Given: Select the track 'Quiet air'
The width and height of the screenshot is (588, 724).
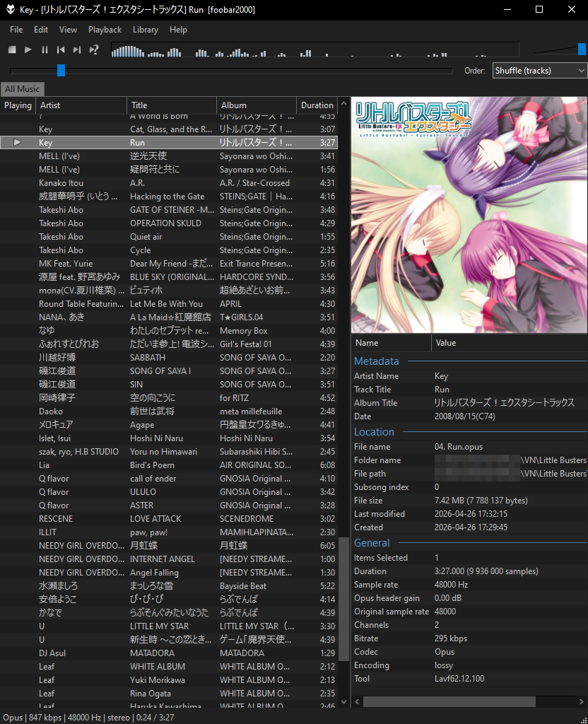Looking at the screenshot, I should [169, 236].
